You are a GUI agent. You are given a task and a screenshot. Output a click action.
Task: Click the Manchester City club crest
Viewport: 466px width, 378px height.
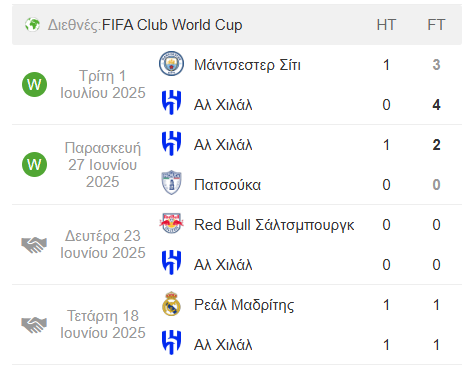pos(171,63)
